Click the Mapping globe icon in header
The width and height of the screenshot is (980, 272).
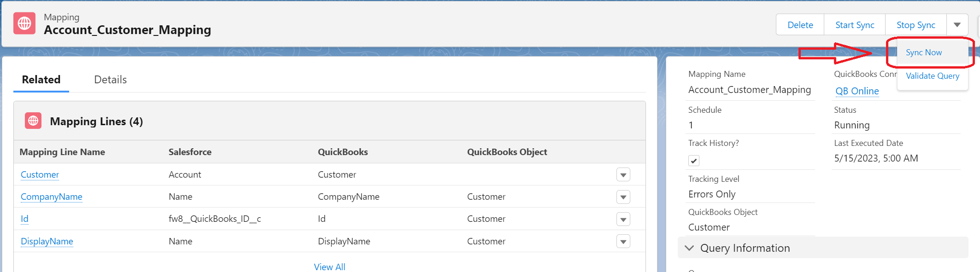[24, 23]
